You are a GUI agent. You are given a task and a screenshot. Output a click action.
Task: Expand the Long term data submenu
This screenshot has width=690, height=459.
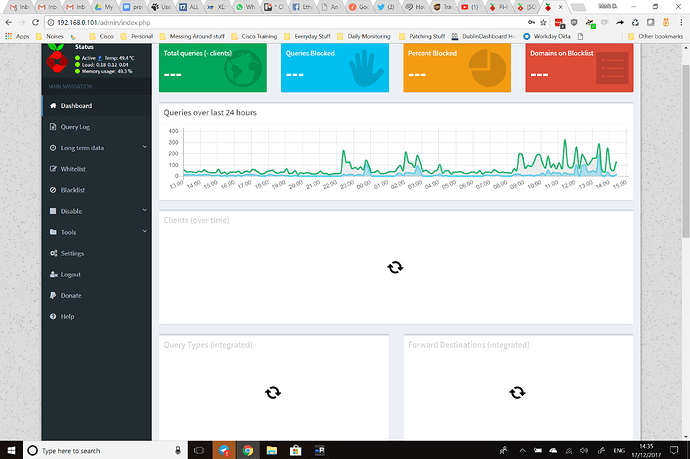97,148
